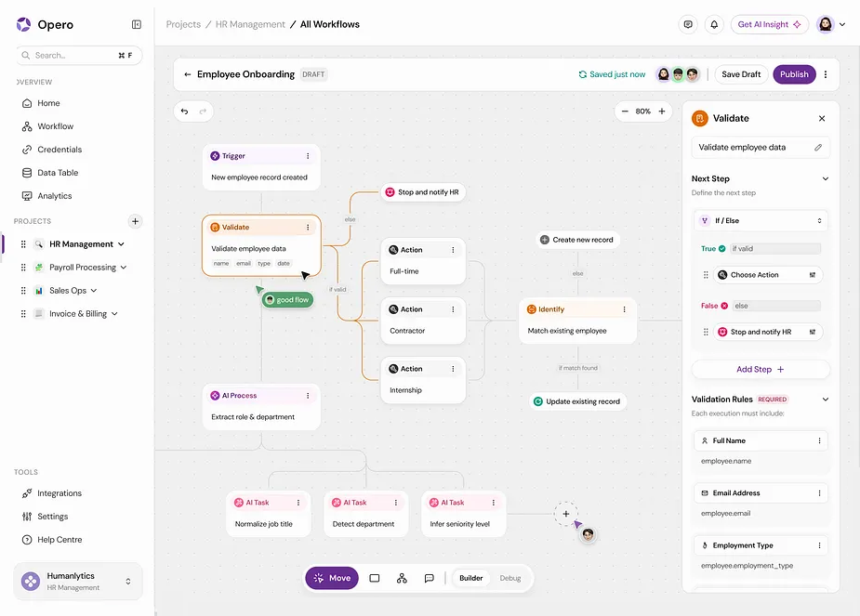The image size is (860, 616).
Task: Open workflow more options menu
Action: (x=826, y=74)
